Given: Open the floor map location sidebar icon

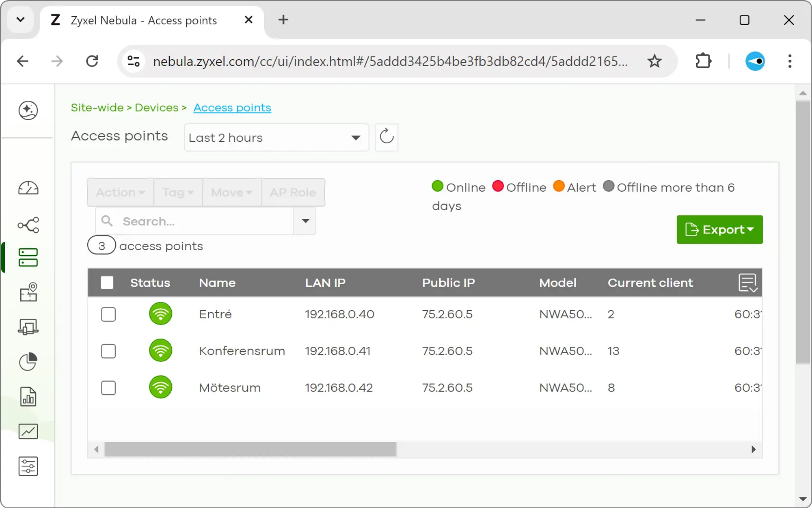Looking at the screenshot, I should point(28,292).
